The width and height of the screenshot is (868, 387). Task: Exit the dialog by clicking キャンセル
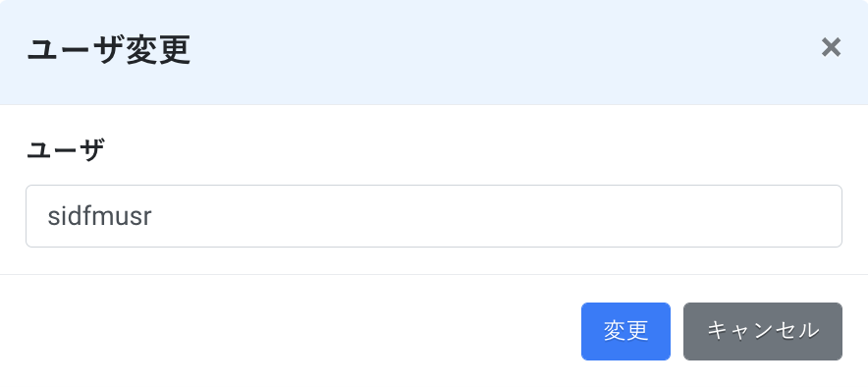(763, 331)
